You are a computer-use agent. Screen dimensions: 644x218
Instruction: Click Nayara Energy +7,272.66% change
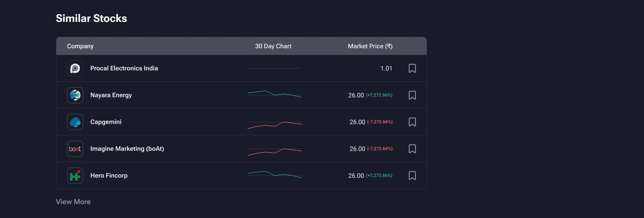[379, 95]
